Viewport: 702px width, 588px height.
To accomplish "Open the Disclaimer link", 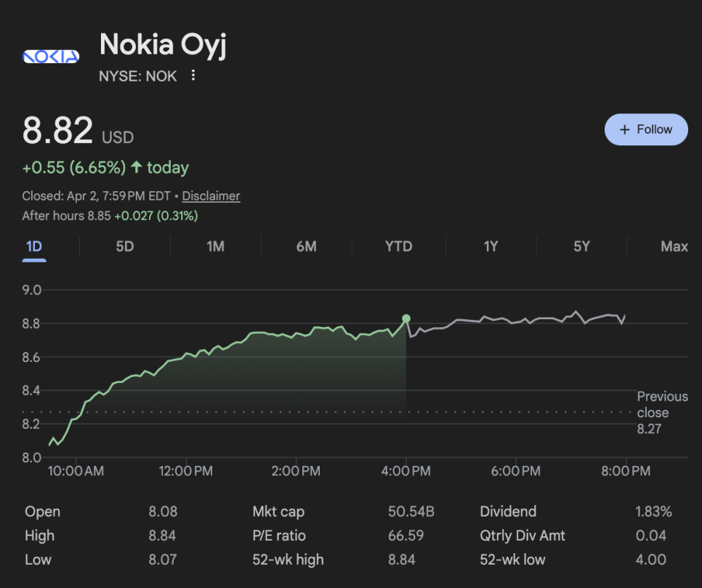I will (x=211, y=196).
